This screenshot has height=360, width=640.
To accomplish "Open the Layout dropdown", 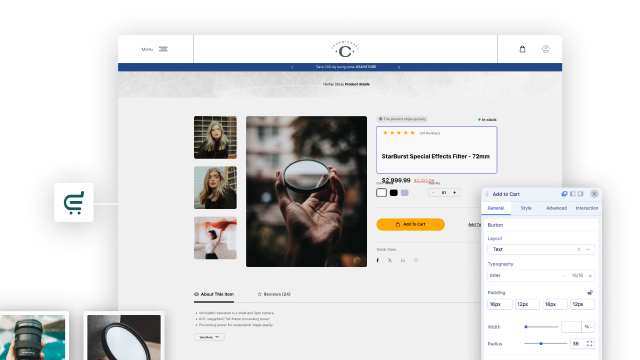I will pyautogui.click(x=541, y=249).
